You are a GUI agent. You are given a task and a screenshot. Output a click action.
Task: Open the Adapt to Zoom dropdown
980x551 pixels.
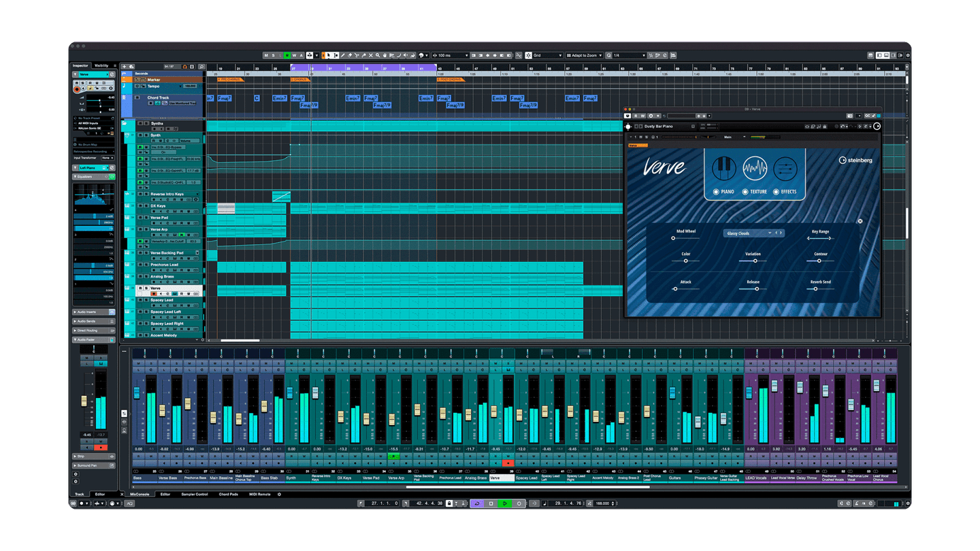[x=584, y=55]
